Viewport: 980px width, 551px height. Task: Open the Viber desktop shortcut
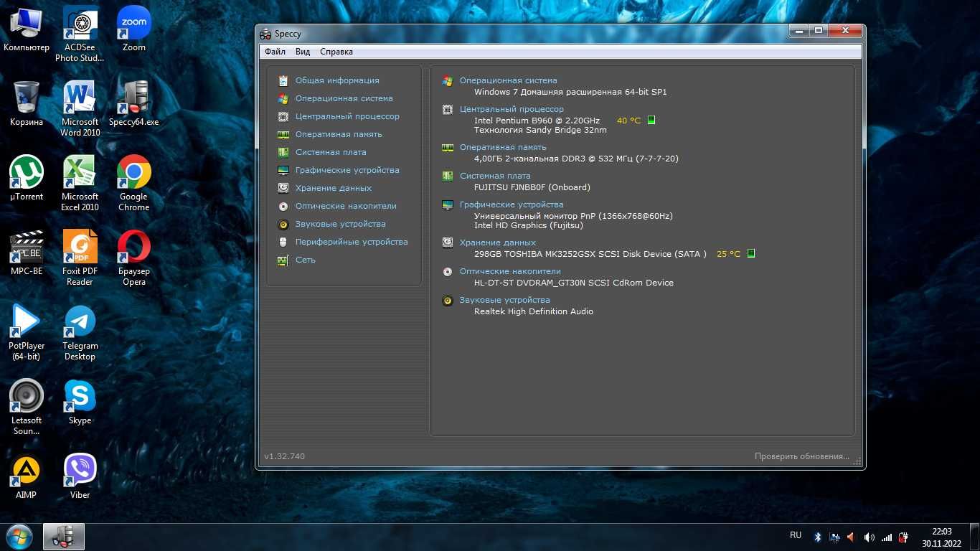(x=80, y=477)
